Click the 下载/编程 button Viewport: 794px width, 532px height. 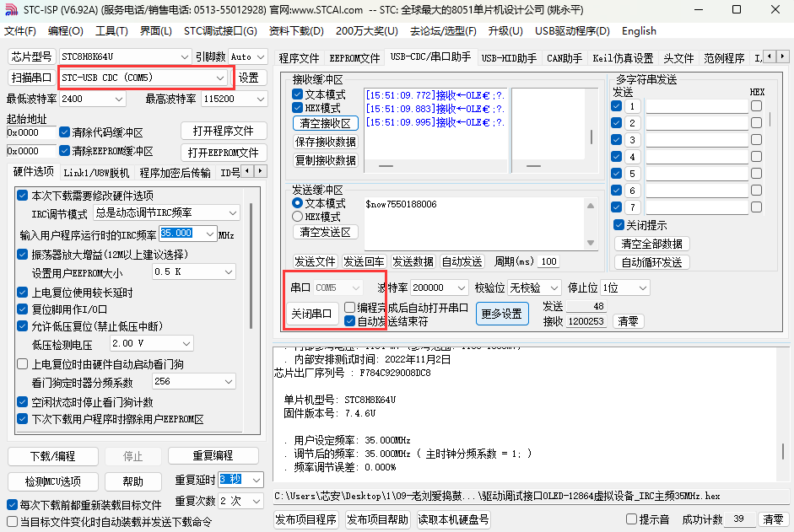pyautogui.click(x=53, y=456)
